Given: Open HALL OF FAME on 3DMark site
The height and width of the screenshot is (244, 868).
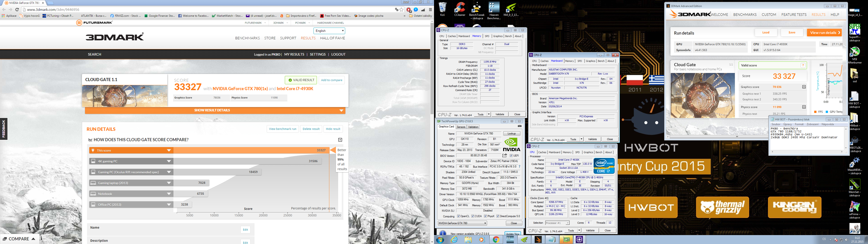Looking at the screenshot, I should pos(333,38).
